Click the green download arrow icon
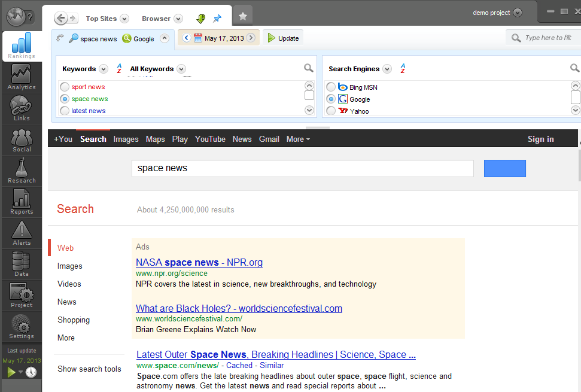581x392 pixels. pos(201,19)
